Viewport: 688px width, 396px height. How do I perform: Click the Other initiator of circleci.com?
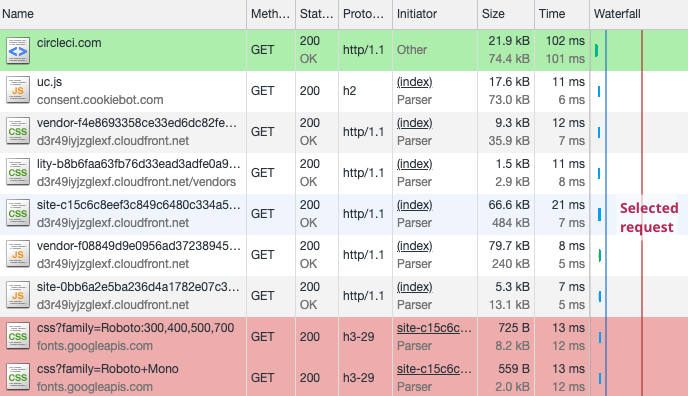(x=412, y=50)
